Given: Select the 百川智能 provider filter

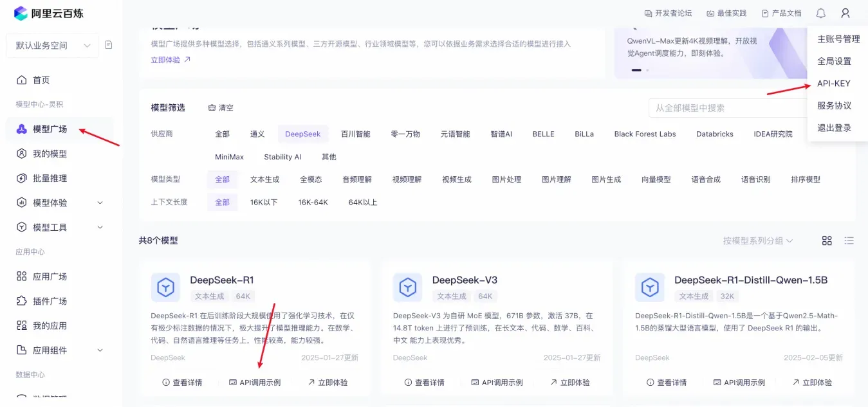Looking at the screenshot, I should 356,134.
